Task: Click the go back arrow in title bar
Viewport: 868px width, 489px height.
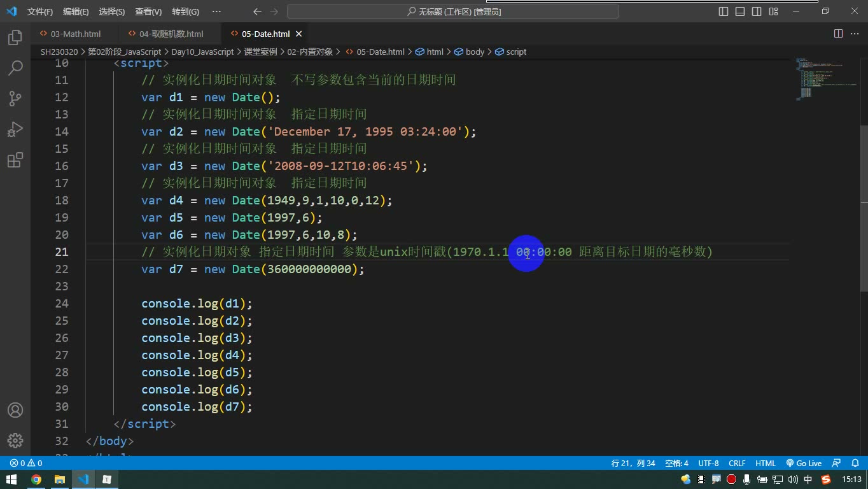Action: pyautogui.click(x=257, y=11)
